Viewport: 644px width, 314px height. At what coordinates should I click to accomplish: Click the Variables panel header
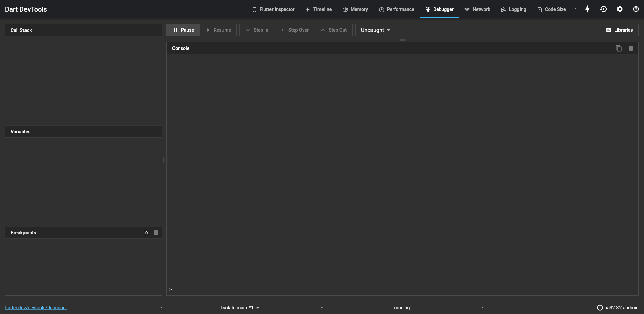(84, 132)
